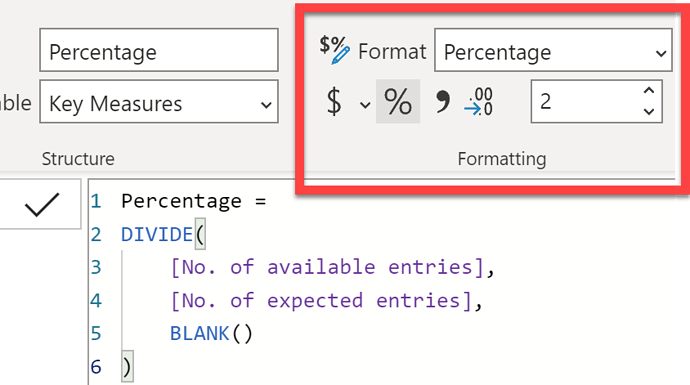This screenshot has width=690, height=385.
Task: Click the BLANK function in line 5
Action: (199, 334)
